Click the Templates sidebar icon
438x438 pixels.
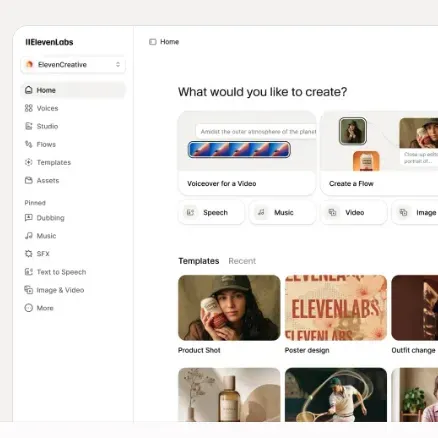29,162
